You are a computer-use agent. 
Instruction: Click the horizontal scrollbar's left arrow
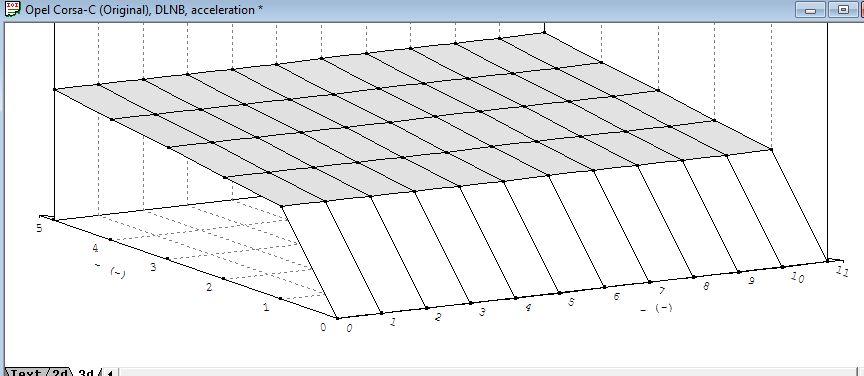(x=110, y=373)
